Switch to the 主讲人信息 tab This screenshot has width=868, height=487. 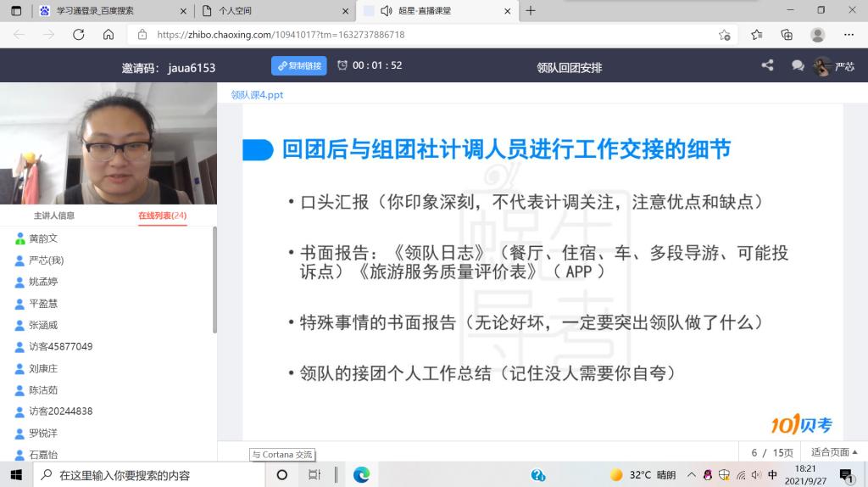[54, 216]
